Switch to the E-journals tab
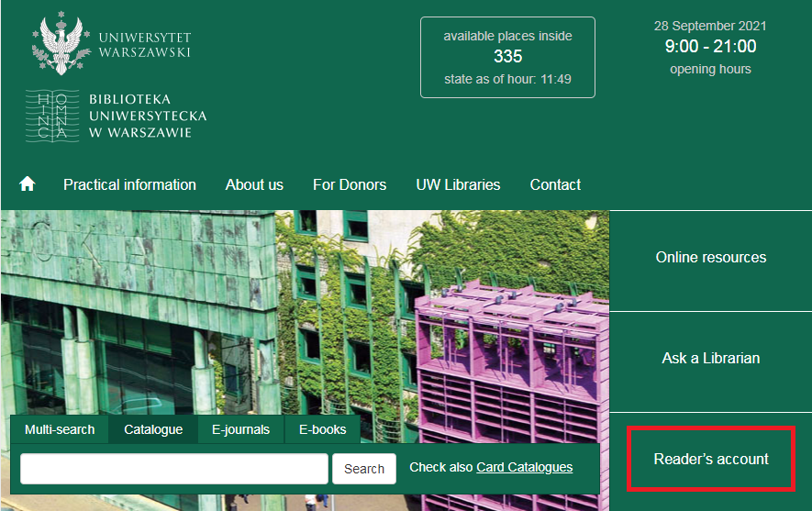 240,429
